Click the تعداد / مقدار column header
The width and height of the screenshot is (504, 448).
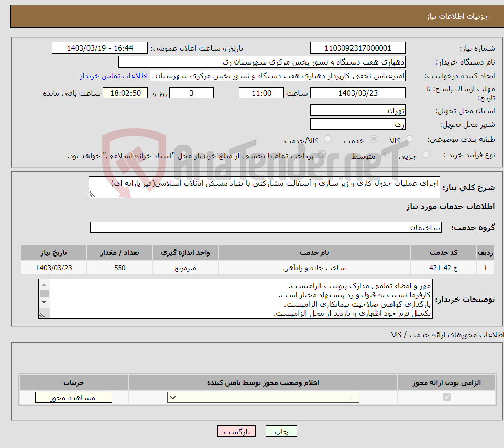(x=120, y=253)
